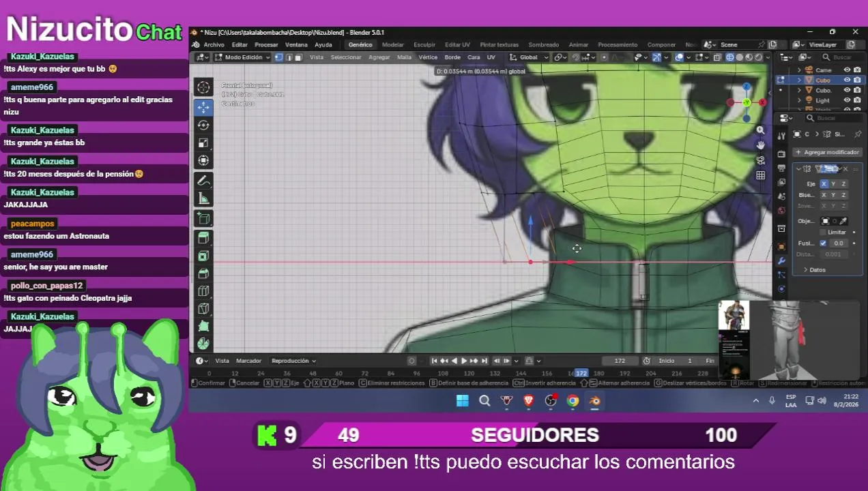Open the Ventana menu
Viewport: 868px width, 491px height.
[296, 45]
